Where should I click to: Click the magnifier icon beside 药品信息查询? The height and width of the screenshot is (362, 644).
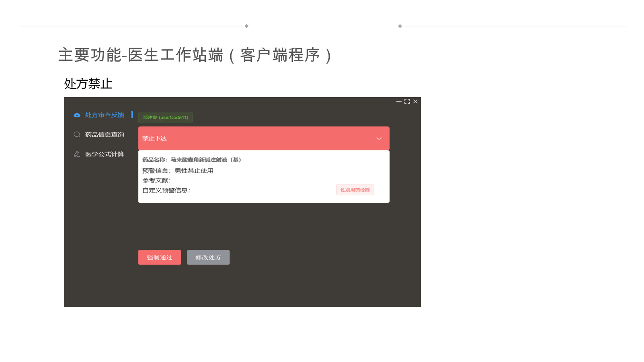pos(77,135)
